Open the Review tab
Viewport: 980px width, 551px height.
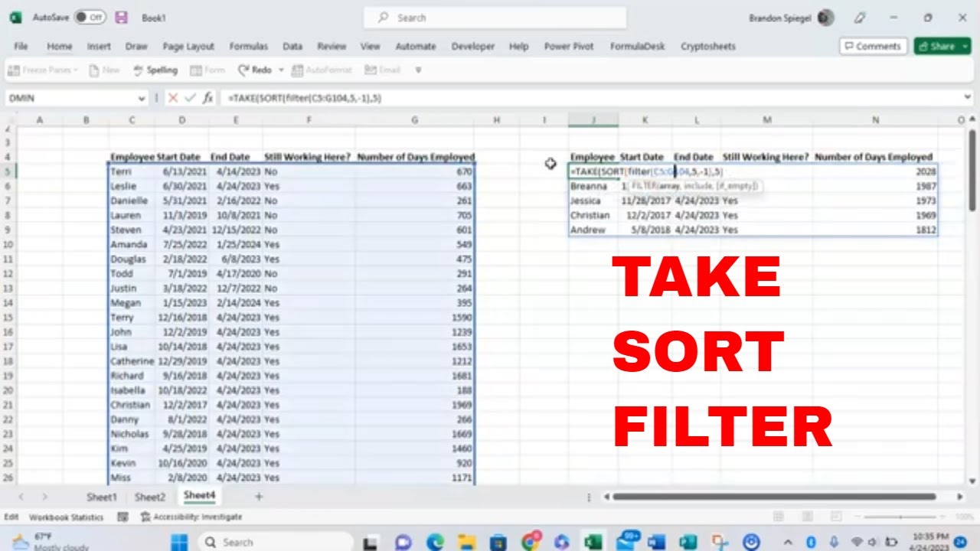tap(332, 46)
